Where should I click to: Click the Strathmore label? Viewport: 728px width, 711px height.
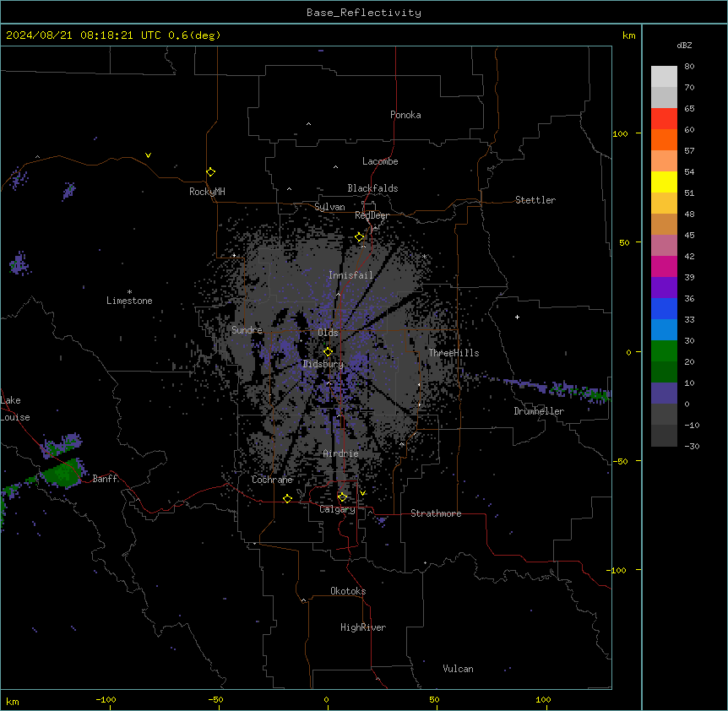point(436,513)
